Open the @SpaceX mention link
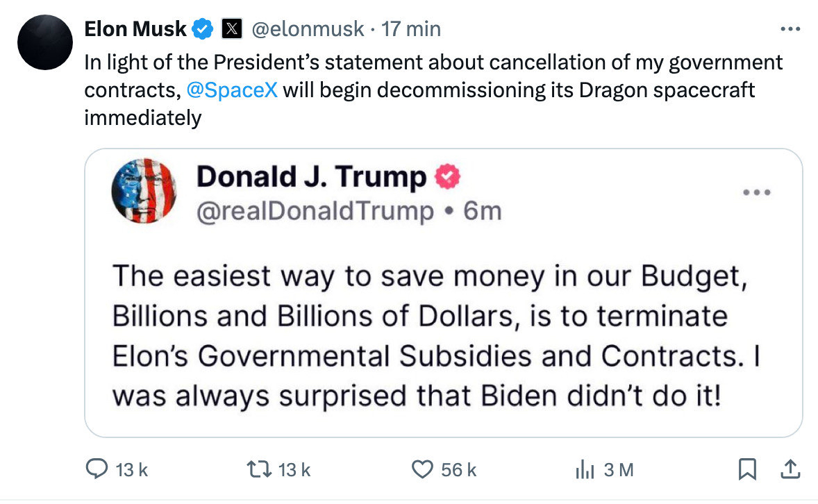 click(x=233, y=90)
